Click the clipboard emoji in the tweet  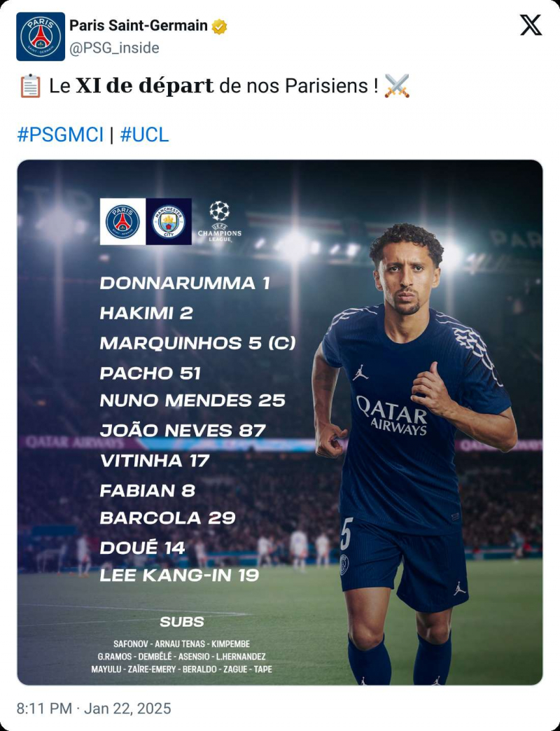[x=29, y=86]
